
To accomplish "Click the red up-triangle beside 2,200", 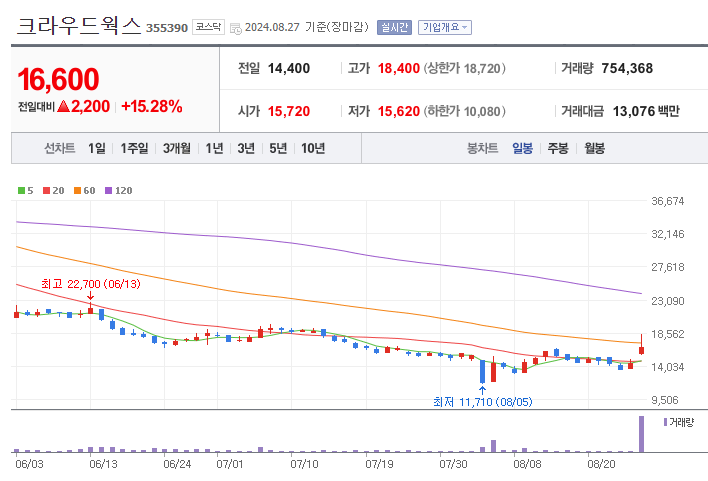I will click(x=64, y=106).
